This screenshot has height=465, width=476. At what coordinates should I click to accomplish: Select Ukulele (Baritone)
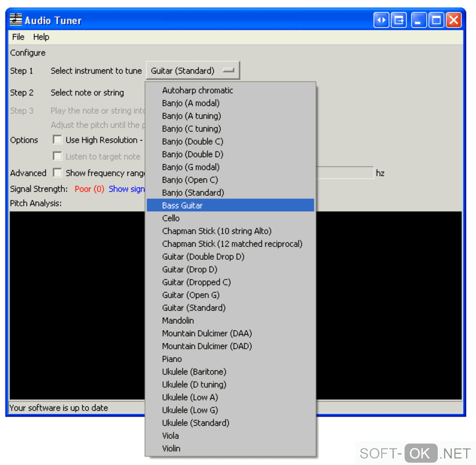pos(231,372)
